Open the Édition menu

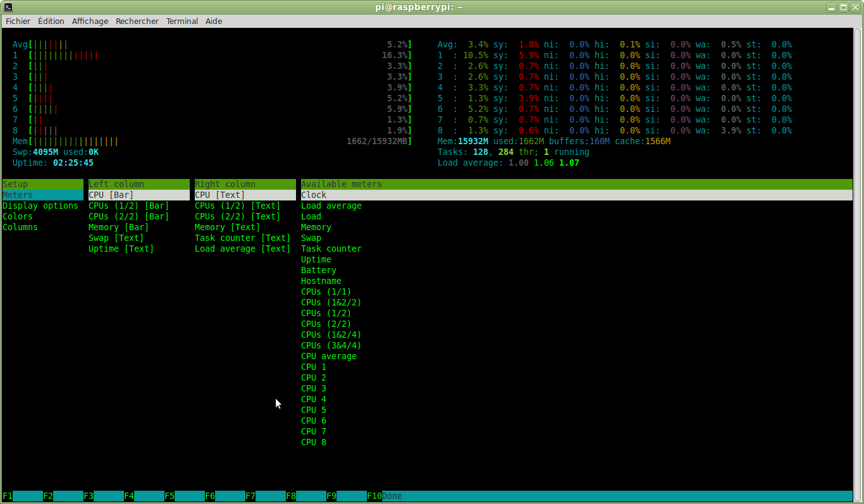pyautogui.click(x=51, y=21)
